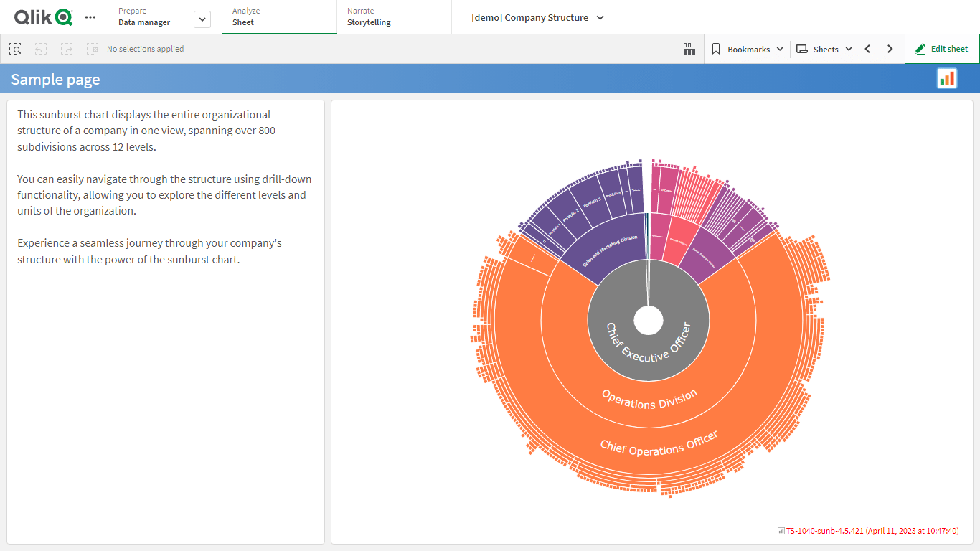Expand the [demo] Company Structure app menu

coord(600,17)
